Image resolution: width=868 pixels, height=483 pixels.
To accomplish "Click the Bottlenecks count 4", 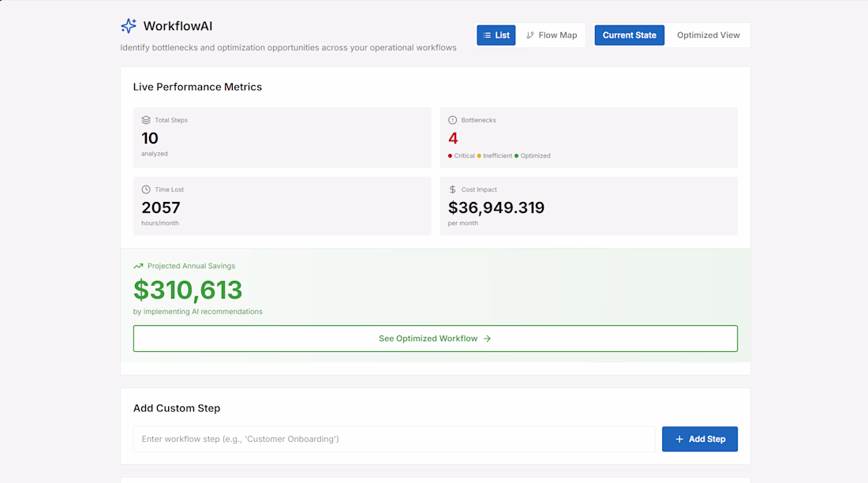I will (453, 138).
